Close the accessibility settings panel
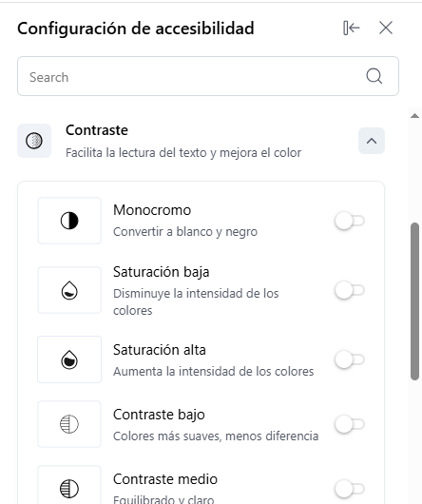Screen dimensions: 422x504 click(x=386, y=28)
